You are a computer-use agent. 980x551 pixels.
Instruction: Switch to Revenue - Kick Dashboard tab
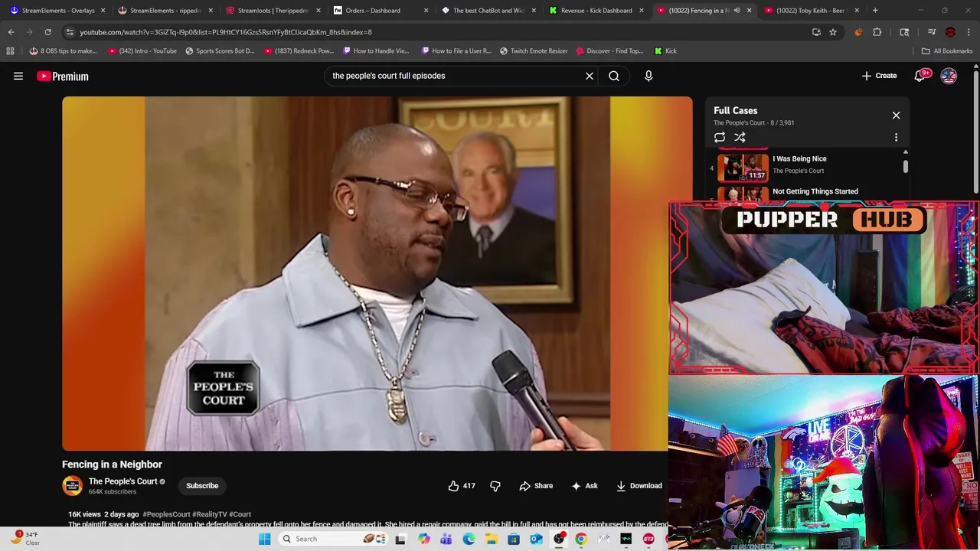pyautogui.click(x=596, y=11)
